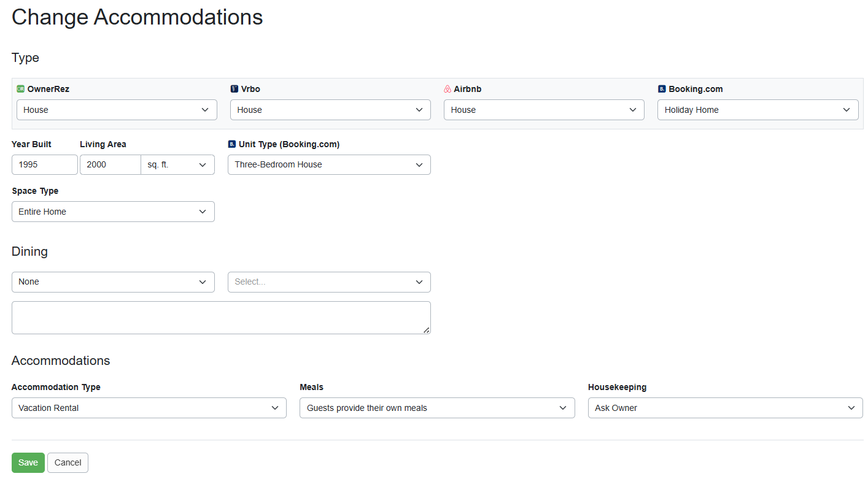
Task: Click the Save button
Action: pyautogui.click(x=28, y=462)
